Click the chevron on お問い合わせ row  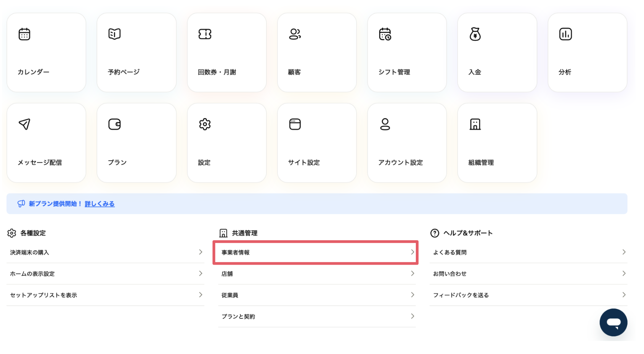coord(624,273)
